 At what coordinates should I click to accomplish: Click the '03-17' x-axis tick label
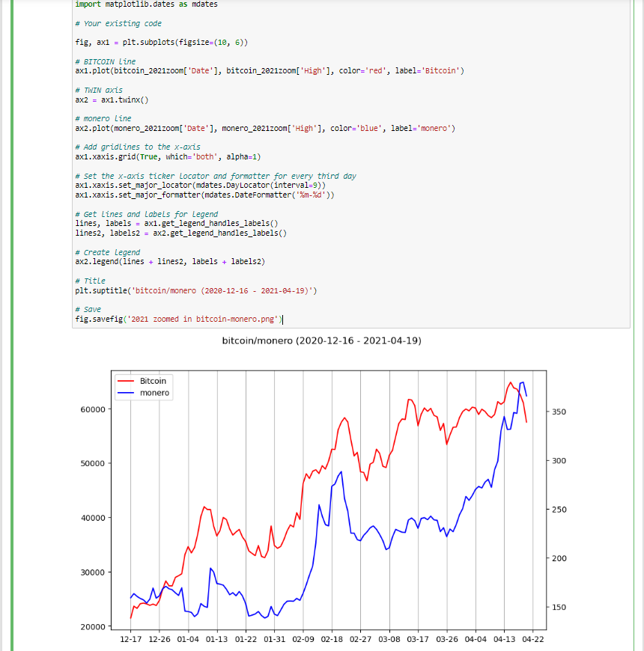click(418, 639)
